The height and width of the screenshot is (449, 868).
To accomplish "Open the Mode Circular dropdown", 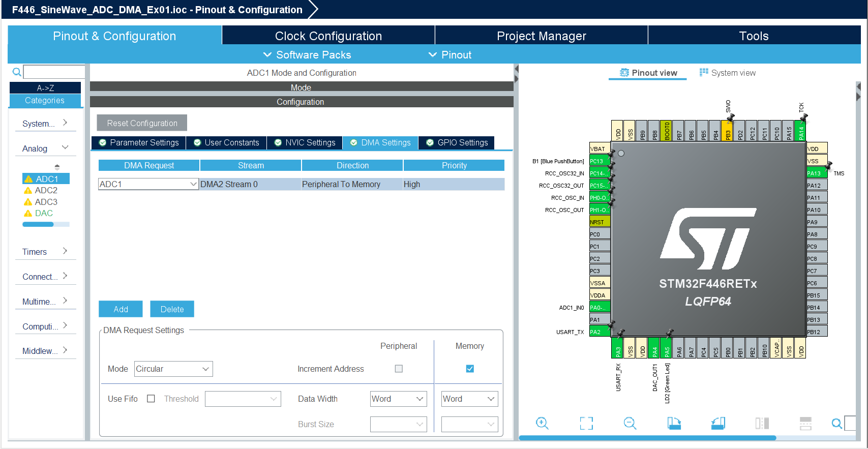I will (173, 369).
